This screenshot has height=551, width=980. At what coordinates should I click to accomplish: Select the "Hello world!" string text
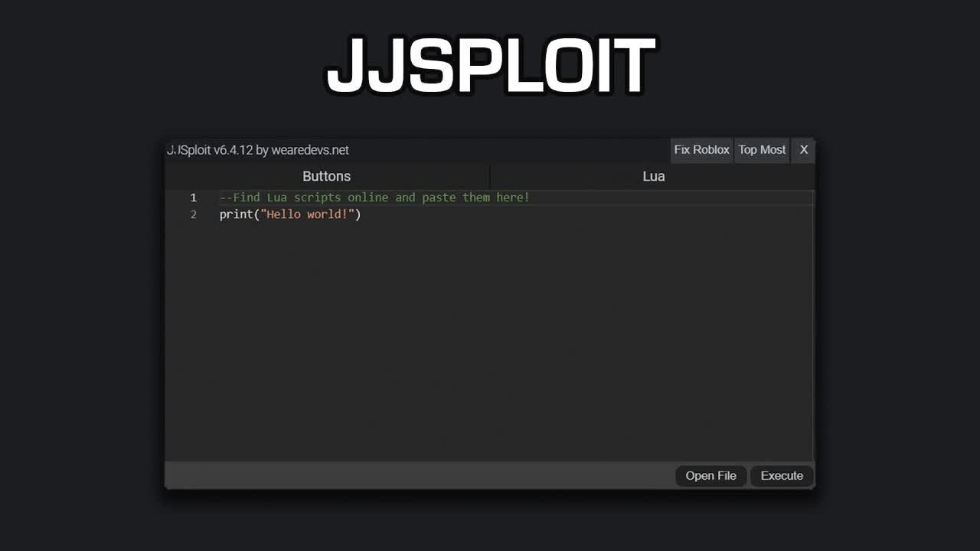[x=308, y=214]
